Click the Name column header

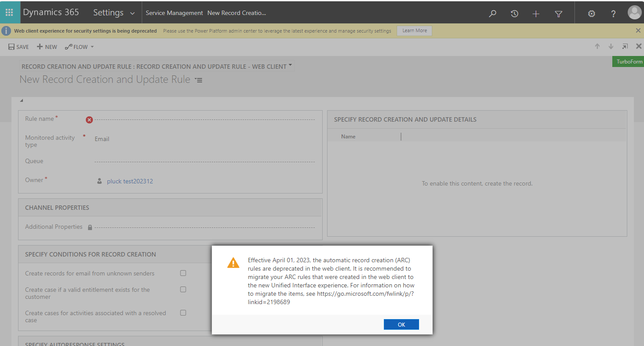point(348,137)
